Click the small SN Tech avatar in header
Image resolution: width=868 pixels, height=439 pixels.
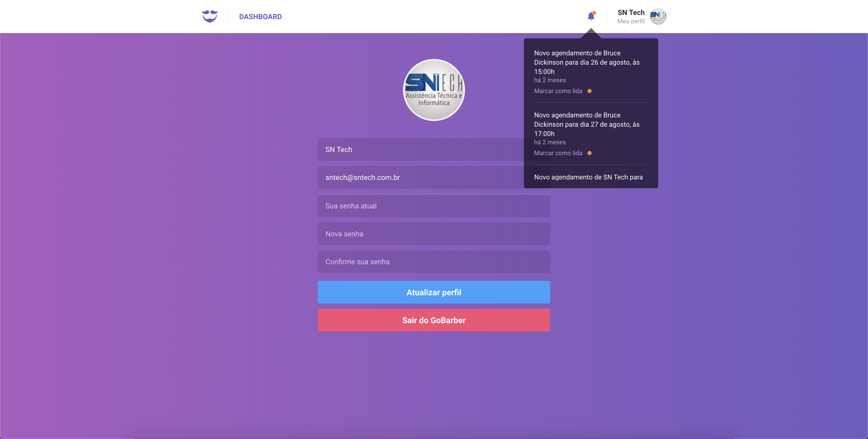click(658, 16)
